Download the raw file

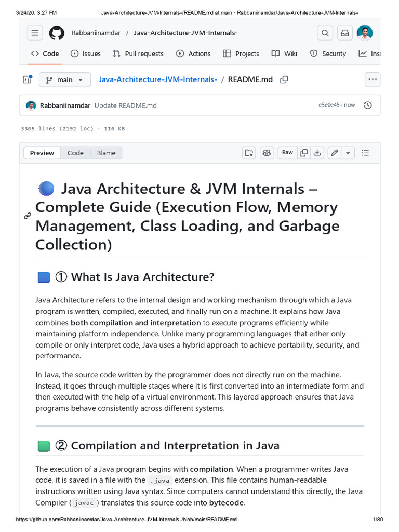pyautogui.click(x=317, y=153)
